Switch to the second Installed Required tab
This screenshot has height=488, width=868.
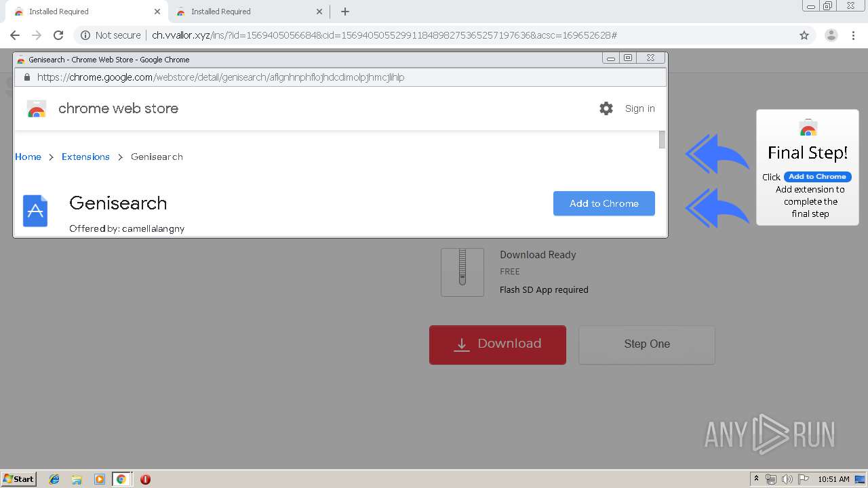pyautogui.click(x=248, y=12)
